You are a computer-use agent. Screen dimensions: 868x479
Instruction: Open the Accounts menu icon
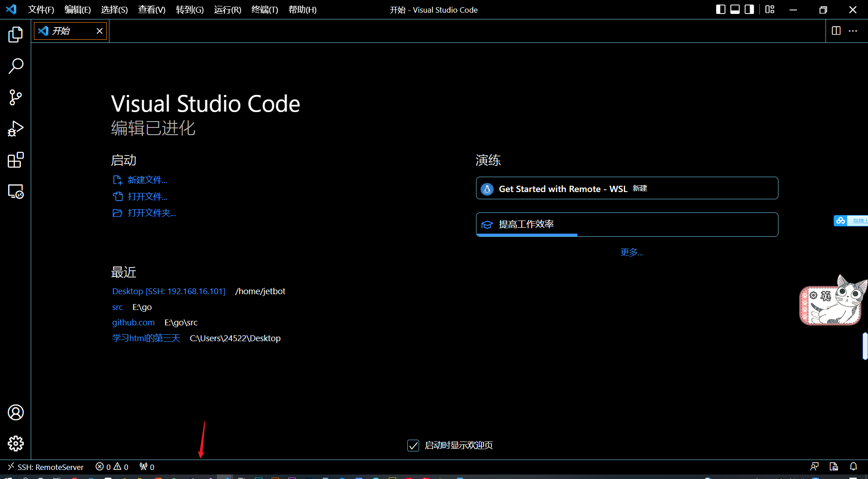(x=15, y=412)
